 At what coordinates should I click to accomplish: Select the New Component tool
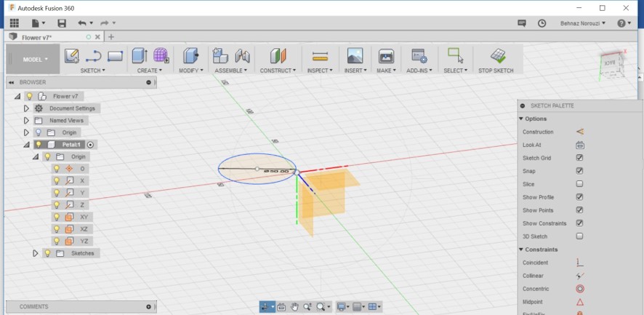point(220,55)
